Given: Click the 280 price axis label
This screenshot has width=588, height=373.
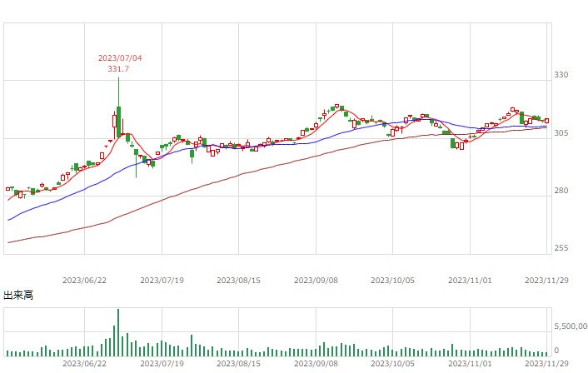Looking at the screenshot, I should [561, 191].
